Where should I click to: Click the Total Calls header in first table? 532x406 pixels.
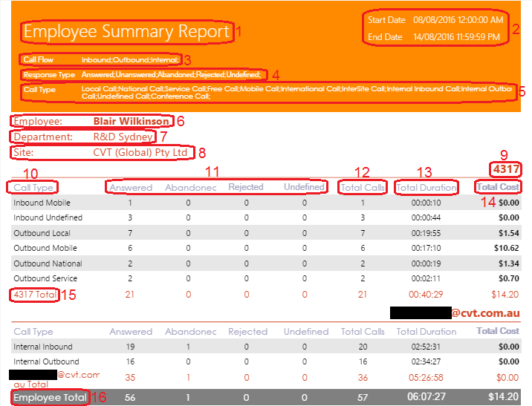click(363, 187)
